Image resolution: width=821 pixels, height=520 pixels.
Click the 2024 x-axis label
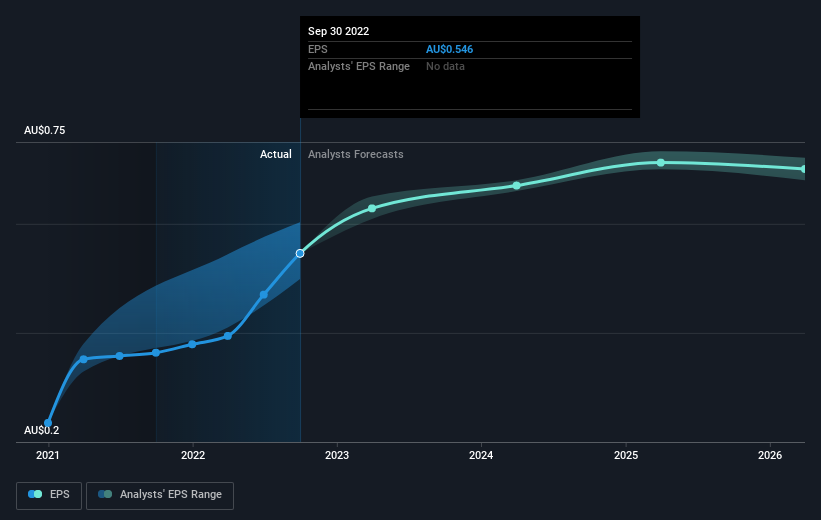click(x=481, y=455)
